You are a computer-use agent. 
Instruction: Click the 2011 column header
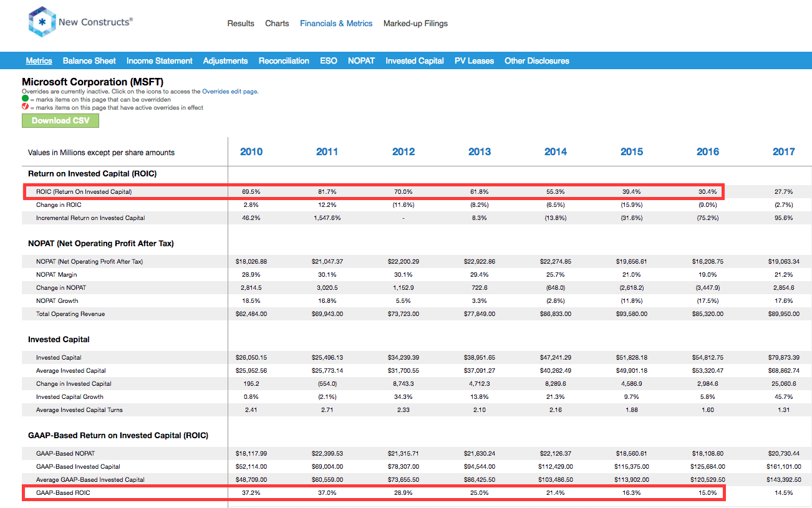pos(327,151)
